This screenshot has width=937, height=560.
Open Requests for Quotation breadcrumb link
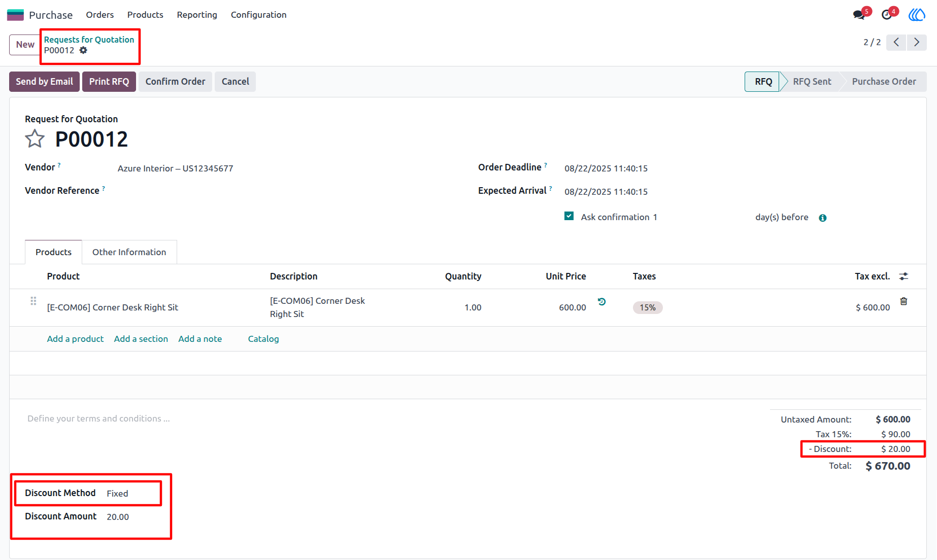pos(89,40)
